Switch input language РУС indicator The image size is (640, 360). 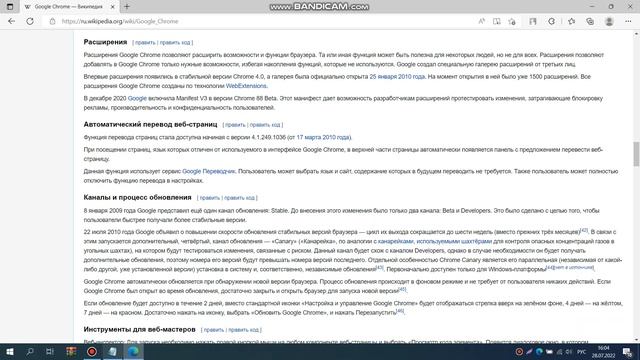point(582,352)
